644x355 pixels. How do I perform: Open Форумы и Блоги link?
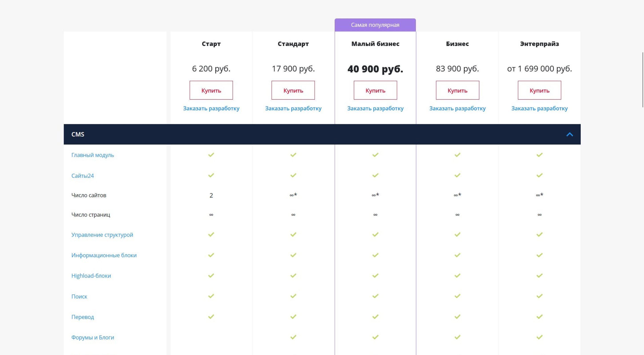click(93, 337)
